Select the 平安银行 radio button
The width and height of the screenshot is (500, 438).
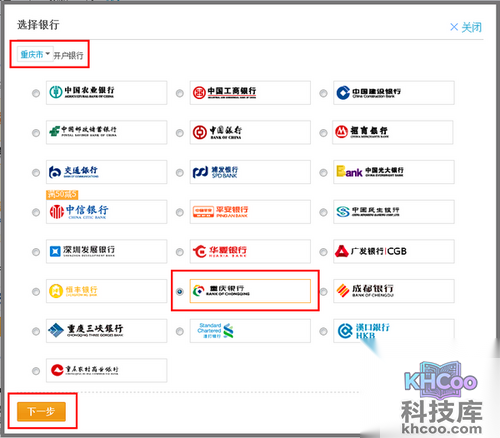179,212
